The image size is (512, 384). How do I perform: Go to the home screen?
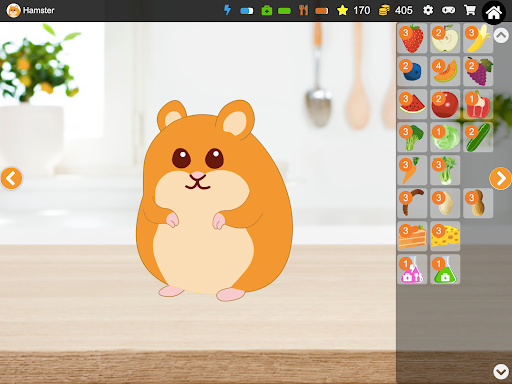494,12
